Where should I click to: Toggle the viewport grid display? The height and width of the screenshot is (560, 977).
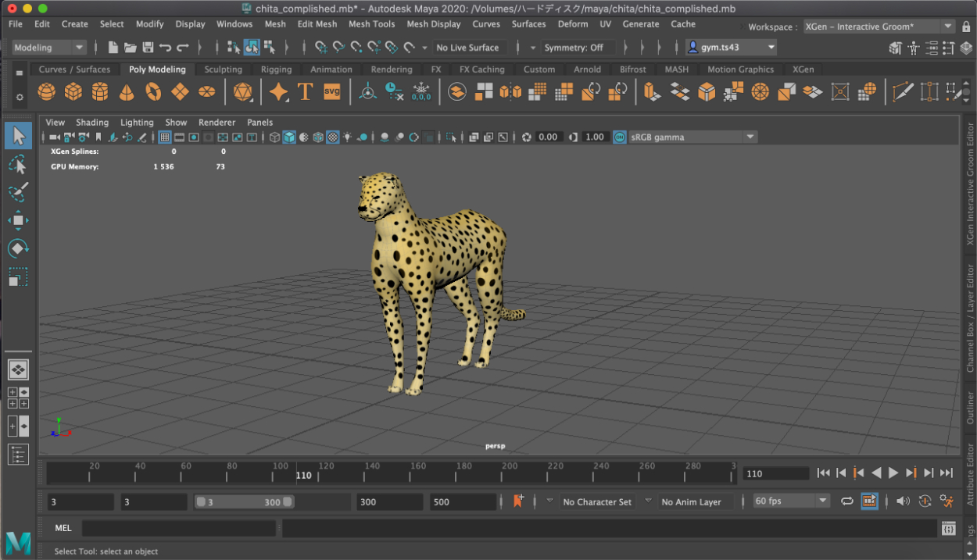tap(165, 137)
